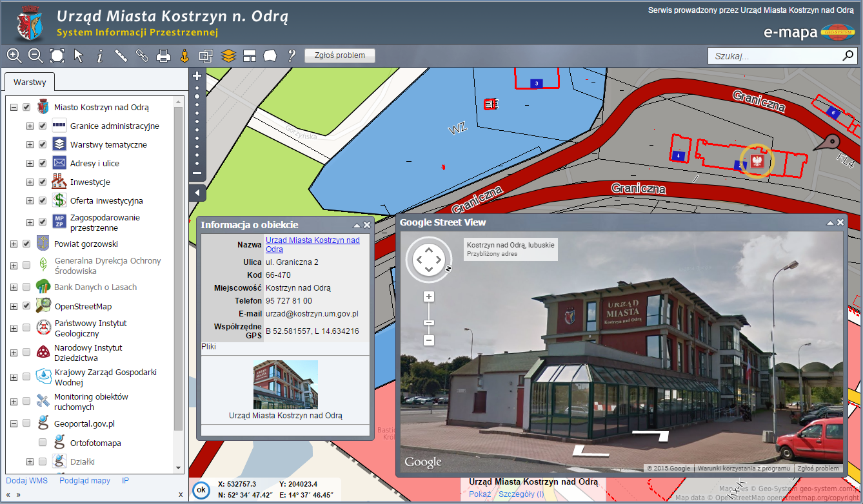Click the Pokaż link under map
Screen dimensions: 863x504
pyautogui.click(x=480, y=494)
